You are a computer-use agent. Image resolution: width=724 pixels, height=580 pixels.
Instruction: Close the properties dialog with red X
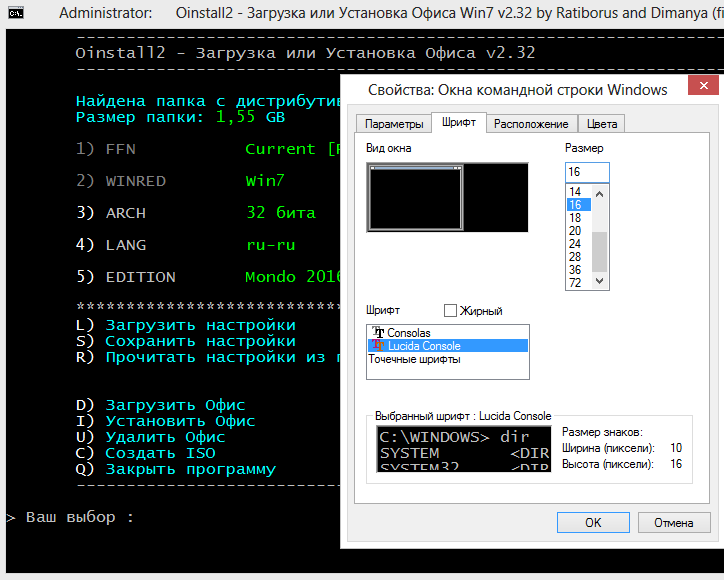click(703, 85)
